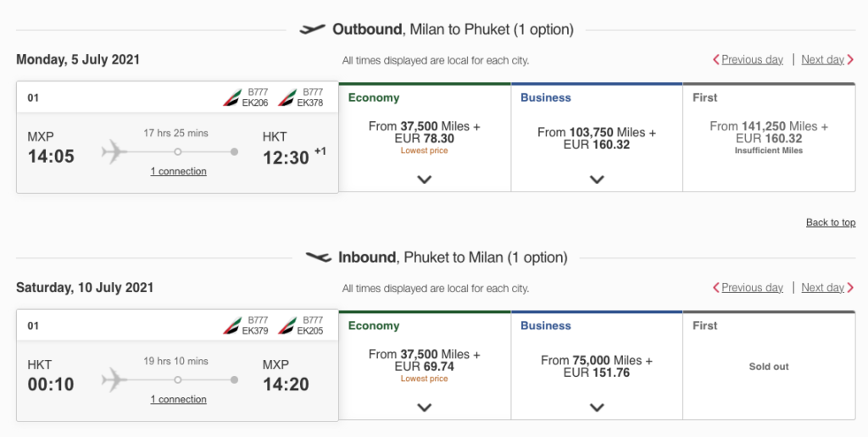Click the Emirates logo beside EK378
This screenshot has height=437, width=868.
point(287,98)
